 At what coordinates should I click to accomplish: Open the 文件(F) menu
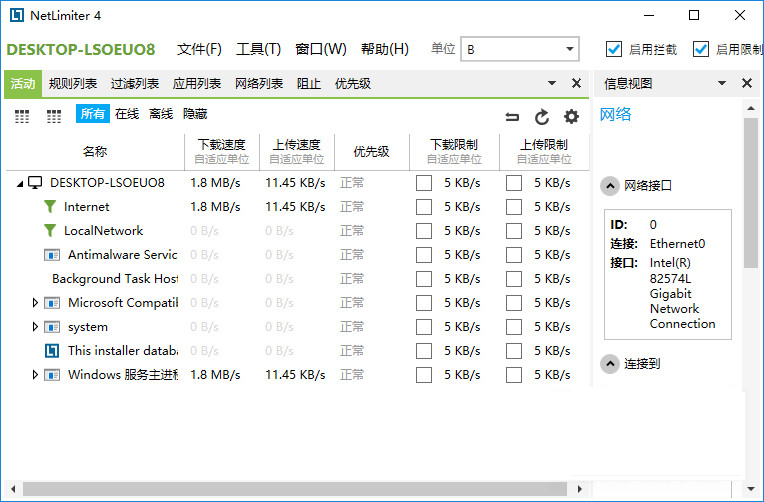pos(199,49)
